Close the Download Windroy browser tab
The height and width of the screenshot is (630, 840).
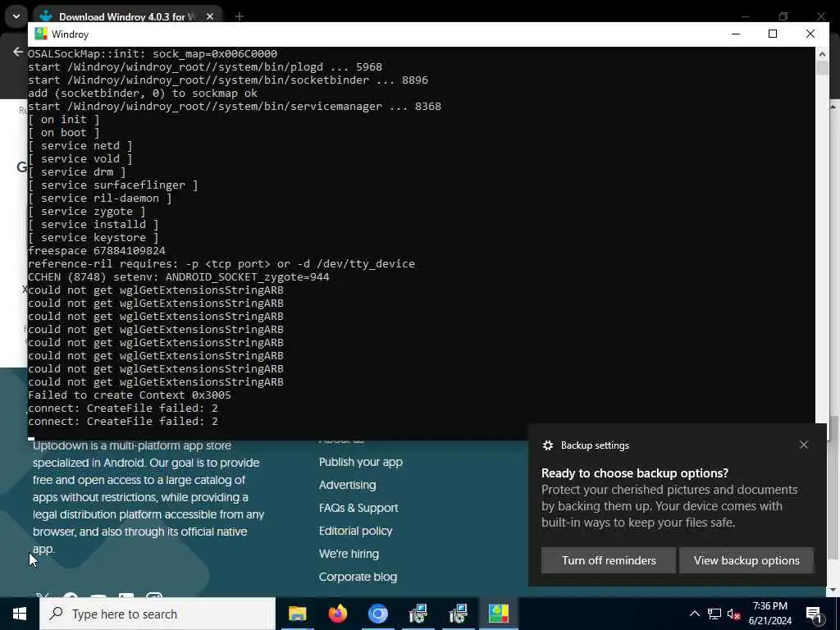point(210,16)
